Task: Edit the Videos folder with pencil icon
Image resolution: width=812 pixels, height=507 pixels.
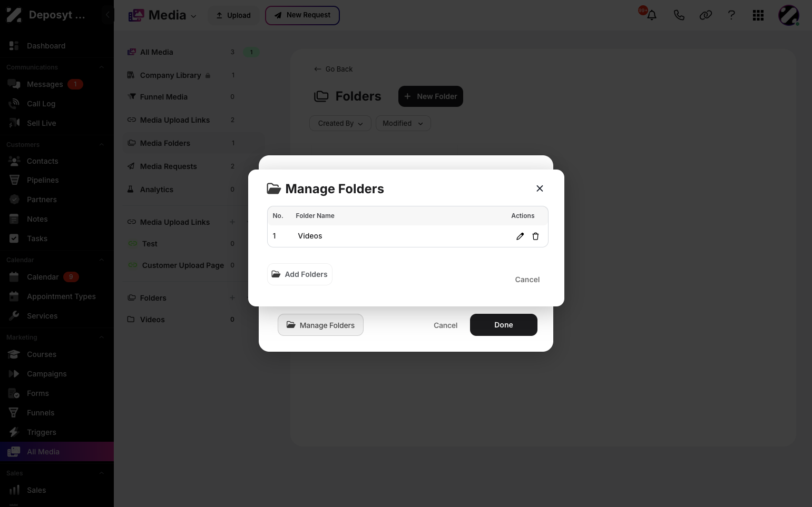Action: [520, 236]
